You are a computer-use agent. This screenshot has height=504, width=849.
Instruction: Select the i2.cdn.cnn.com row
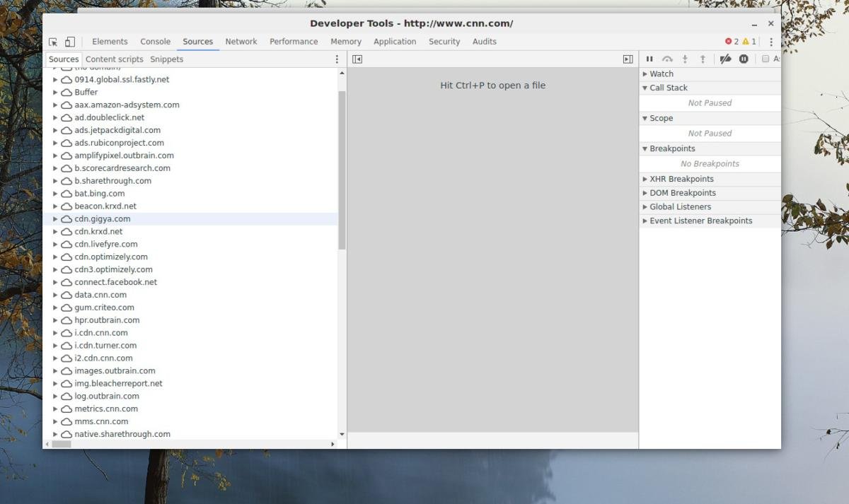[x=190, y=358]
